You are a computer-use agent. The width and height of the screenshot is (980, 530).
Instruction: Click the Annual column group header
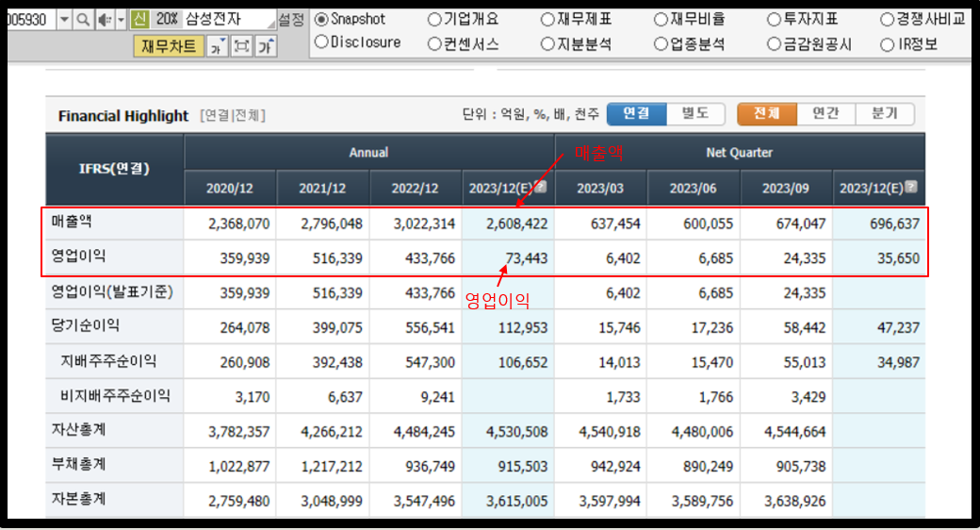pos(368,152)
